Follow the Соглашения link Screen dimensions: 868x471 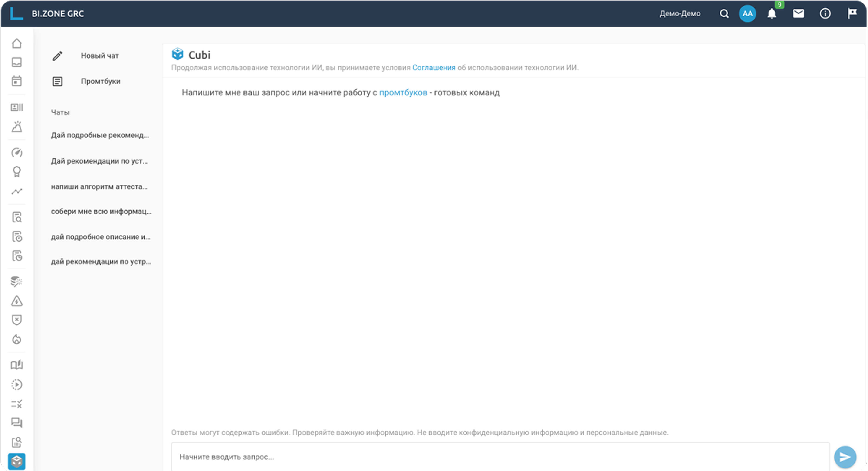pyautogui.click(x=434, y=68)
